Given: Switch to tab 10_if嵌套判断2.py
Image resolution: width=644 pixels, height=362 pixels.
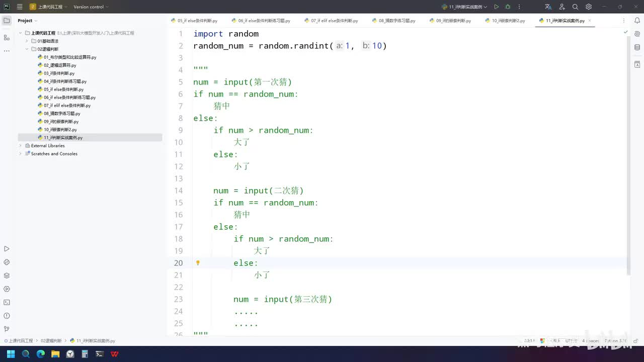Looking at the screenshot, I should click(504, 21).
